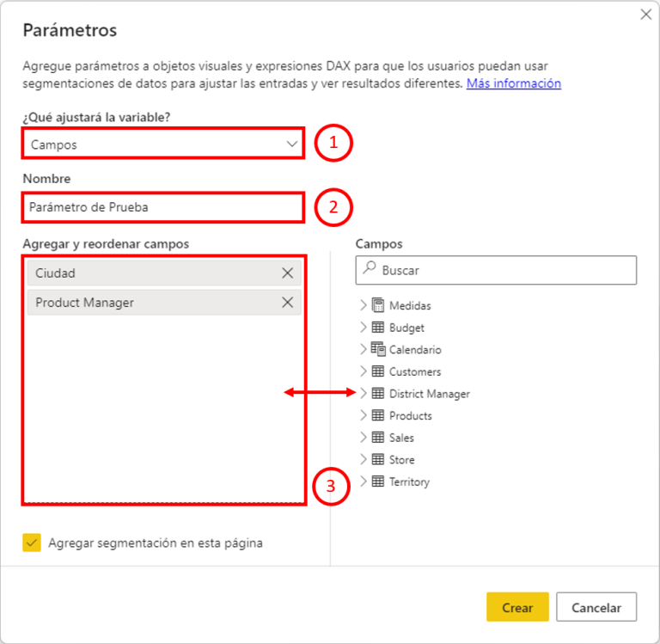Select the Ciudad field item
Screen dimensions: 660x644
click(164, 273)
